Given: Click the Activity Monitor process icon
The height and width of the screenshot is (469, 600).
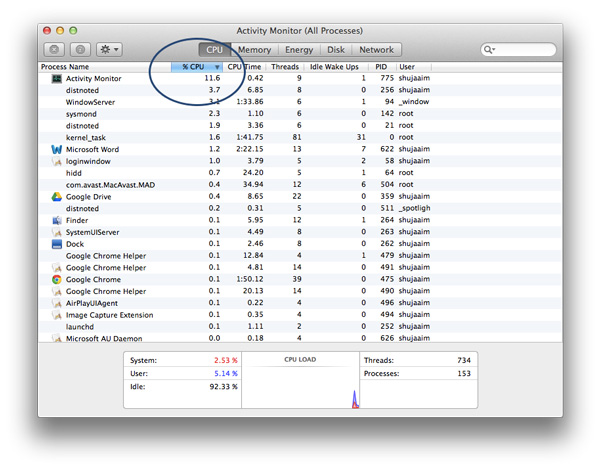Looking at the screenshot, I should coord(57,78).
